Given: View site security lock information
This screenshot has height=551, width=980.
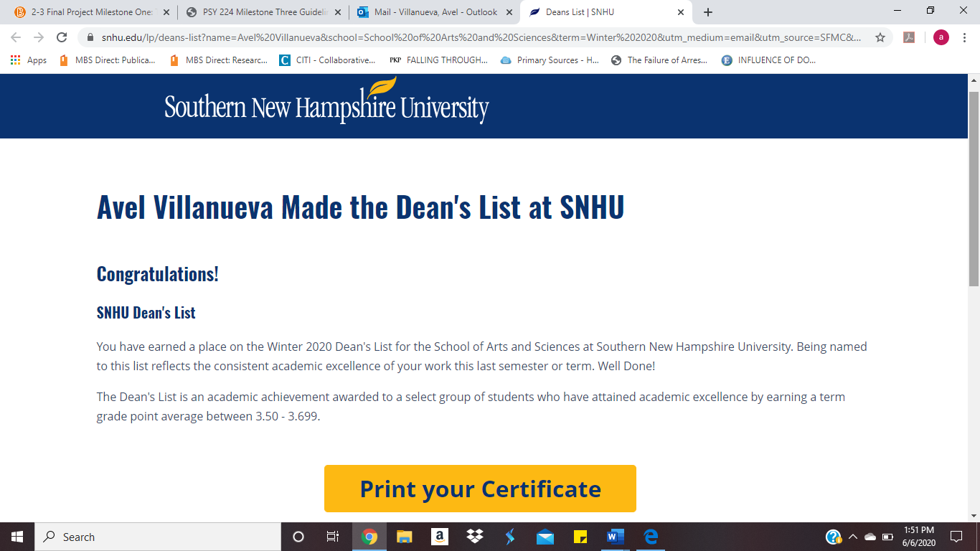Looking at the screenshot, I should (90, 37).
